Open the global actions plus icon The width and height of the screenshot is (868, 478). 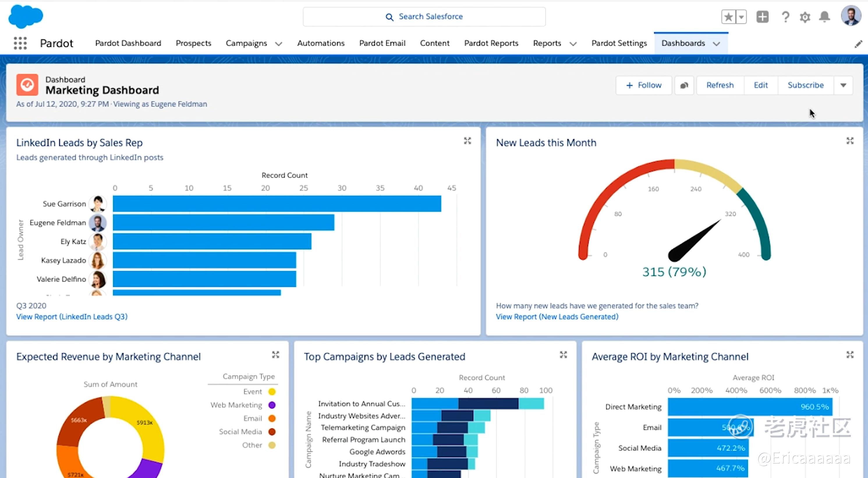(x=762, y=17)
